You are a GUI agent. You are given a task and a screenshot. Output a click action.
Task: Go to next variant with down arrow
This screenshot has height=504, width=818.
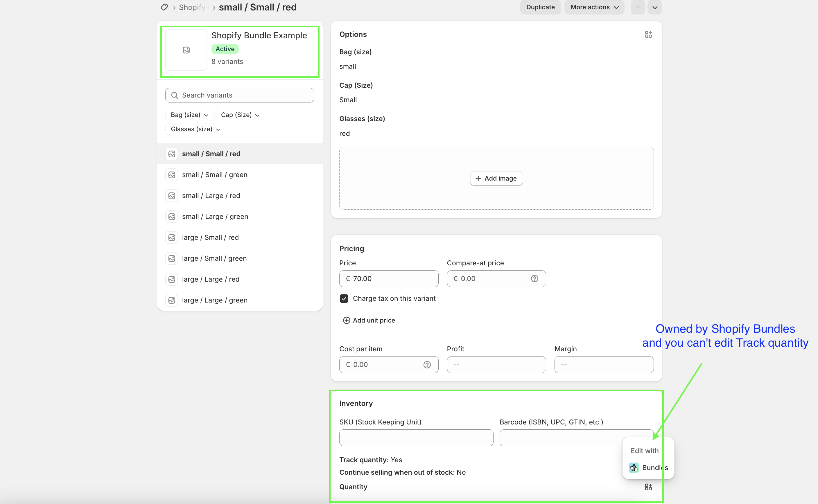[x=654, y=7]
